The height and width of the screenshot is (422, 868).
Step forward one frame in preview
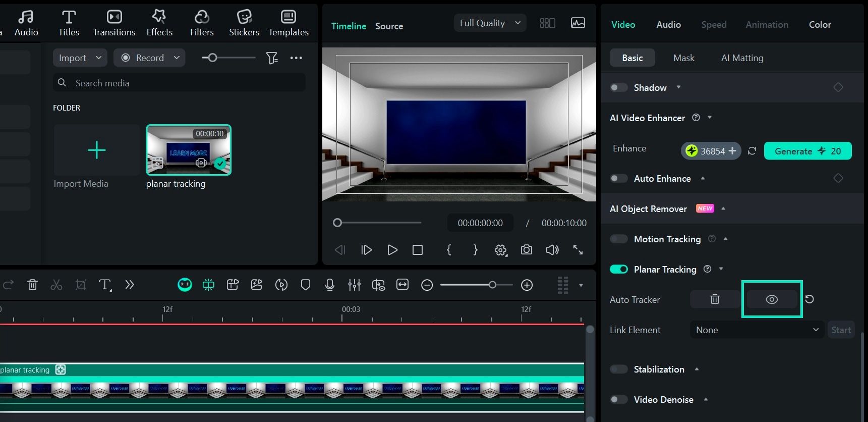[366, 250]
